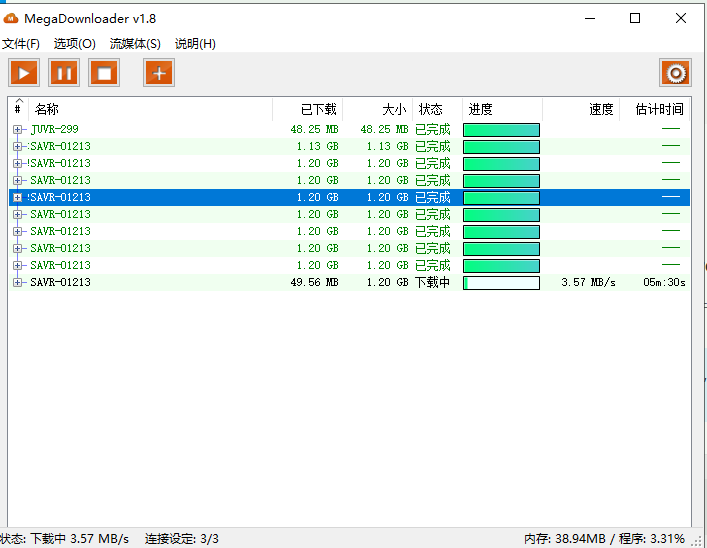Sort by the 进度 column header
Viewport: 707px width, 548px height.
[502, 109]
